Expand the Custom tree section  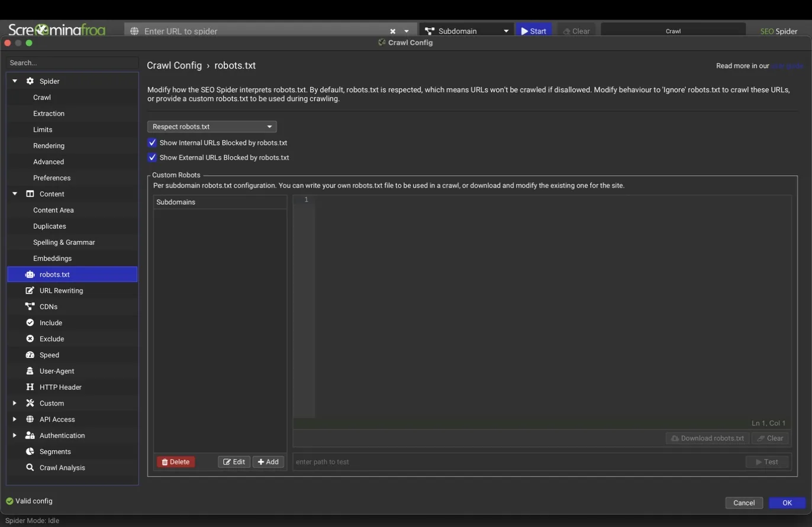point(15,403)
